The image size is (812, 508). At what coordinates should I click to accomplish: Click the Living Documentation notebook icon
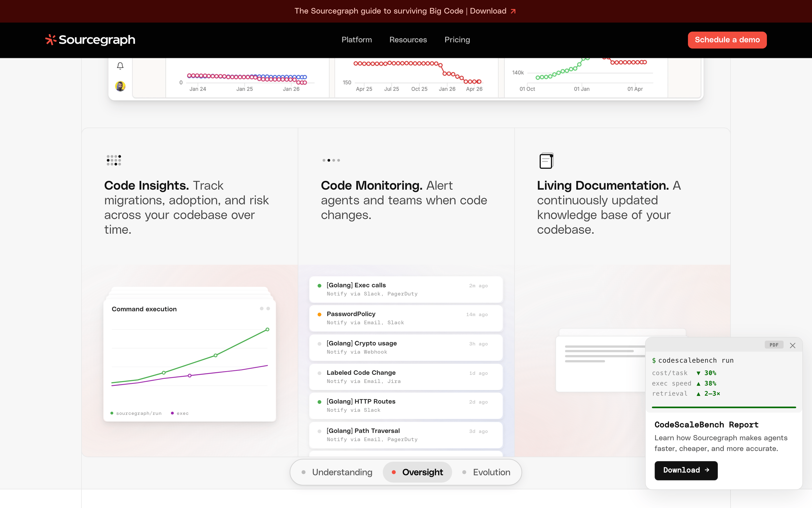point(547,161)
